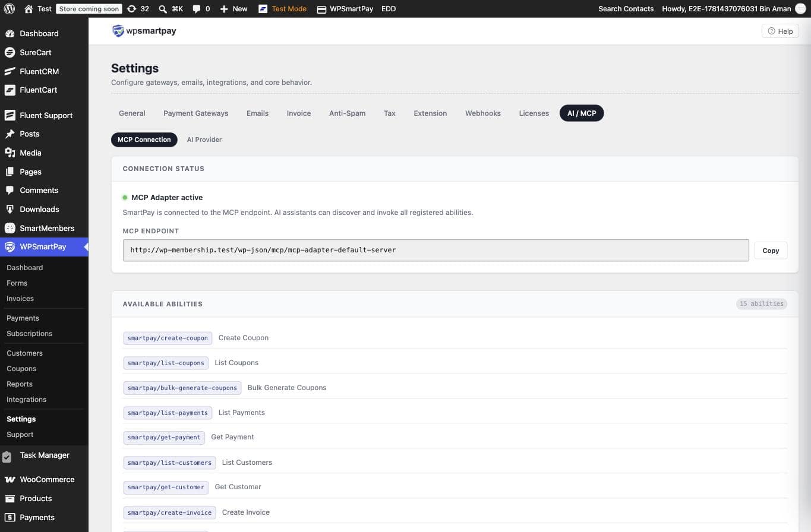This screenshot has width=811, height=532.
Task: Open the Extension tab
Action: point(430,113)
